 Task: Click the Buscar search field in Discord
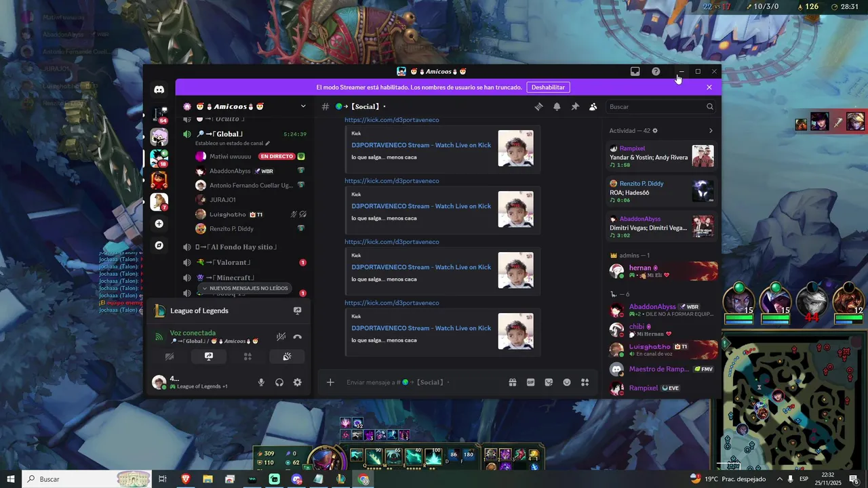pos(661,106)
